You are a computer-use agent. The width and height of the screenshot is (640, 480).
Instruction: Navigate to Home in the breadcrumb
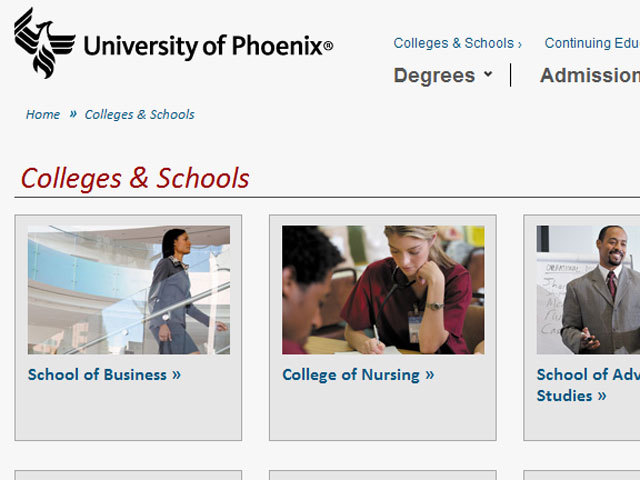click(x=43, y=114)
